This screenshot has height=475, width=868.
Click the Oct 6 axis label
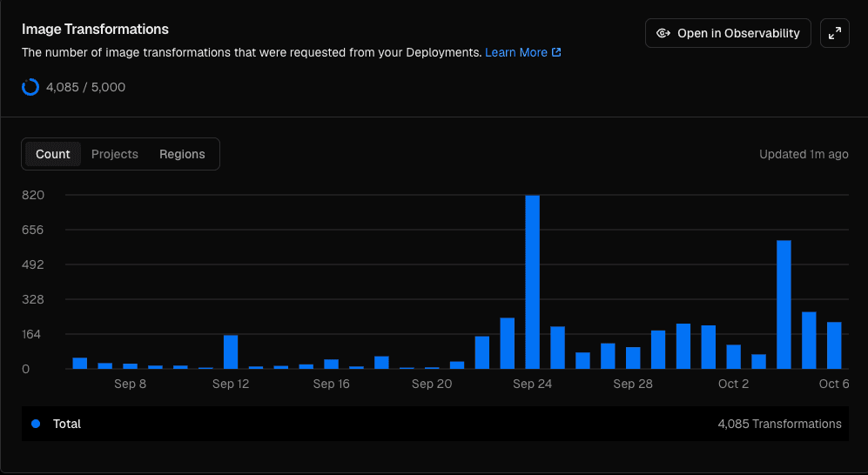pos(834,384)
